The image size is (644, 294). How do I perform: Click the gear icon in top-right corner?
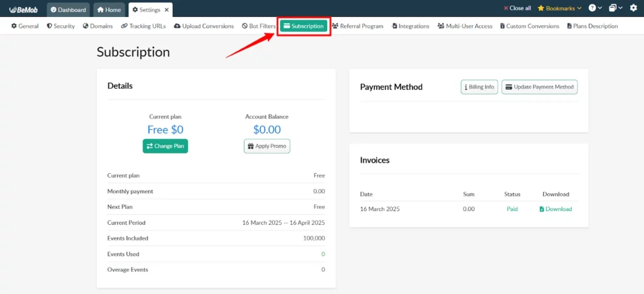[633, 8]
